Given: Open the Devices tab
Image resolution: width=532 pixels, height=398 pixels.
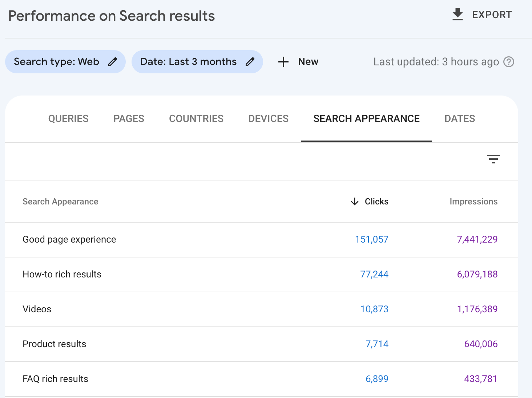Looking at the screenshot, I should (268, 118).
